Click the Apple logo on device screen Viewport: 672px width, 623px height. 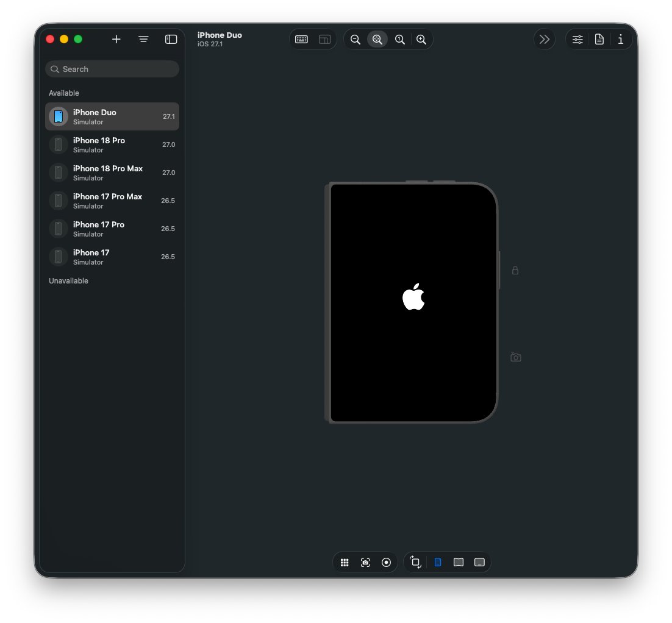click(x=413, y=296)
